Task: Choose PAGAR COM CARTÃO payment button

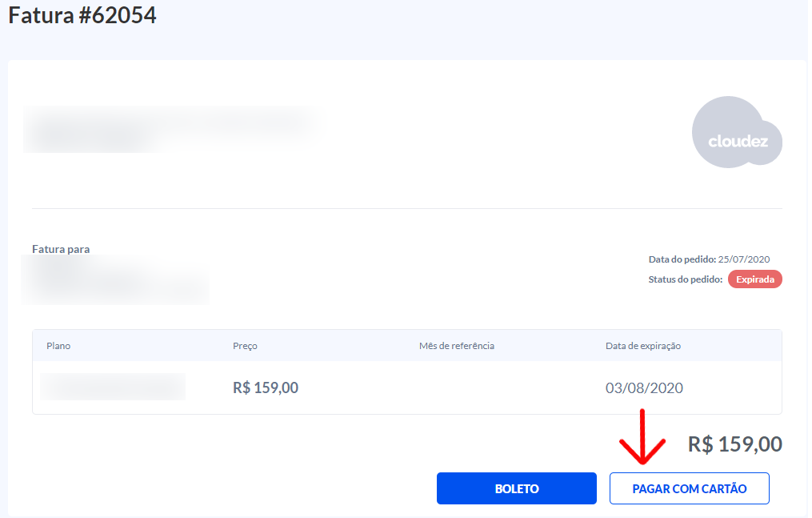Action: pos(689,488)
